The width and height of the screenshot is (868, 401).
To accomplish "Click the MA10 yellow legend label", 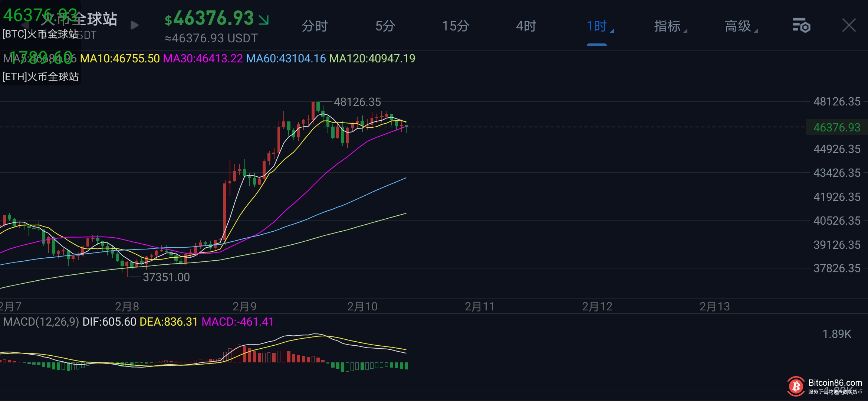I will (x=120, y=59).
